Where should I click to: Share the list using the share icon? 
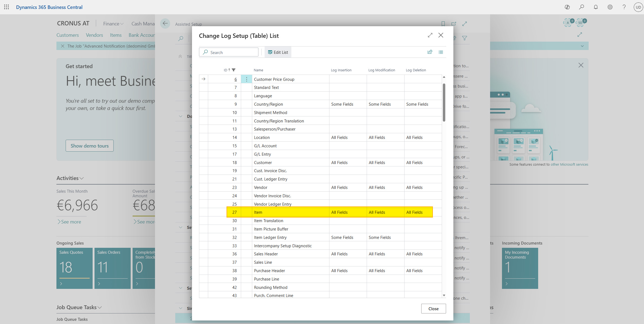pos(430,52)
